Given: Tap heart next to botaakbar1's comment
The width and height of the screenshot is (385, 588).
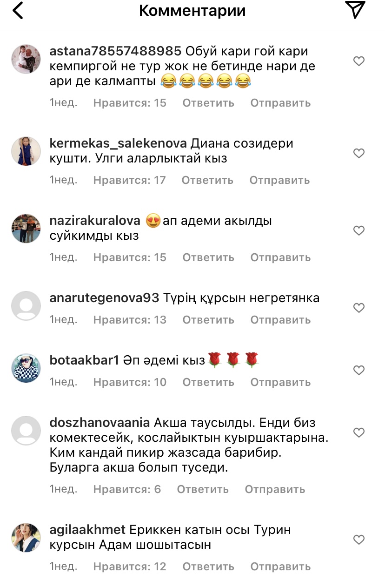Looking at the screenshot, I should 359,370.
